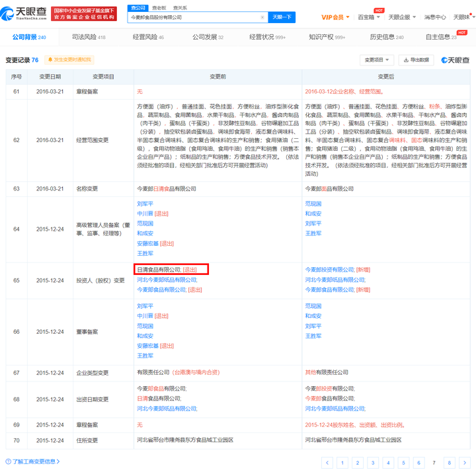Open the 天眼妹 dropdown

coord(464,17)
